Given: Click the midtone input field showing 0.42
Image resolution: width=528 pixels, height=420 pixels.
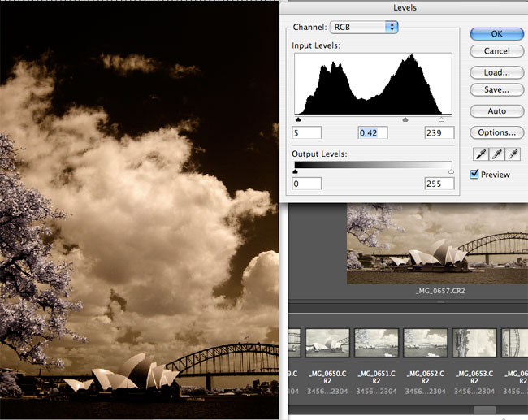Looking at the screenshot, I should point(373,132).
